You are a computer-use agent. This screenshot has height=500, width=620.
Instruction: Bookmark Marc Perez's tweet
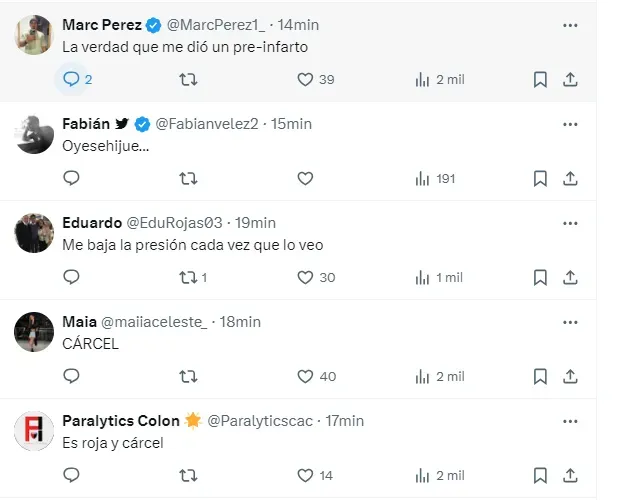point(540,79)
